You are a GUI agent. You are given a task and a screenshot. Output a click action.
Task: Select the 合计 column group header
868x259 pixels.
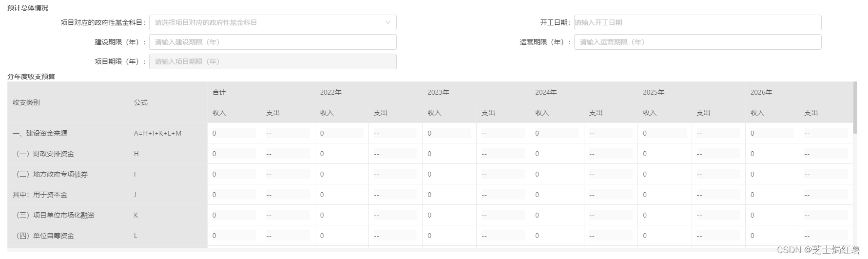click(219, 92)
